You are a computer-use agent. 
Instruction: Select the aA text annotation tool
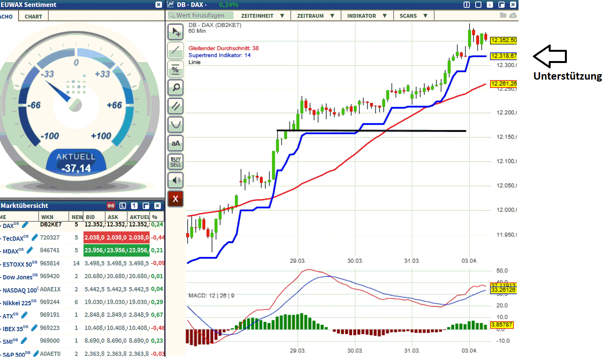coord(176,143)
